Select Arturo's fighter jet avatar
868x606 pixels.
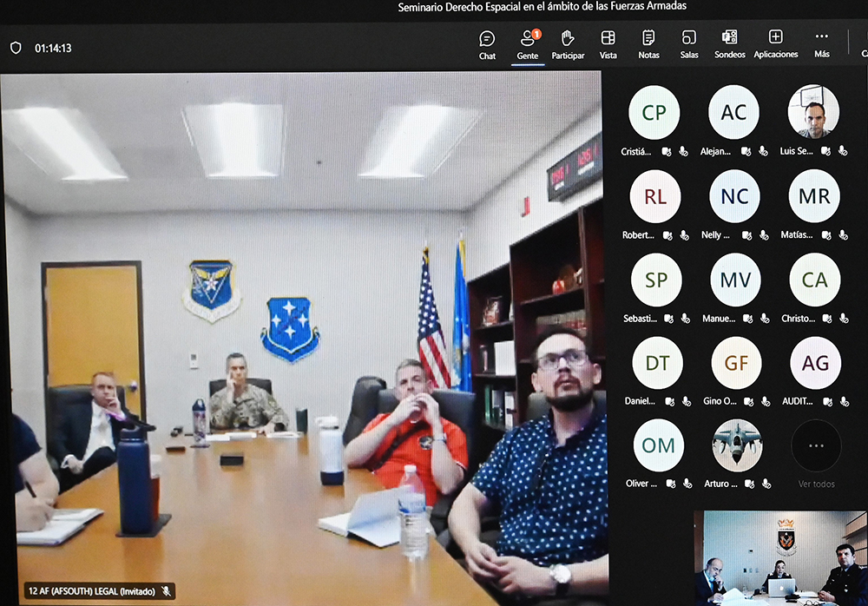point(737,445)
